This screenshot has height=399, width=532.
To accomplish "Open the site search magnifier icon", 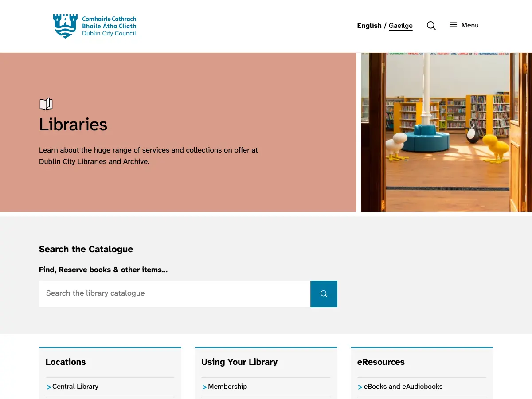I will [x=431, y=26].
